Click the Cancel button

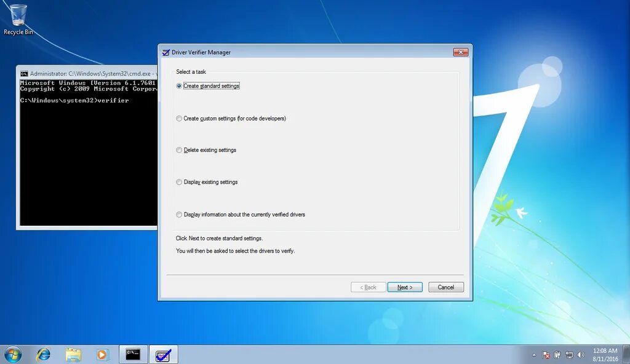point(446,287)
